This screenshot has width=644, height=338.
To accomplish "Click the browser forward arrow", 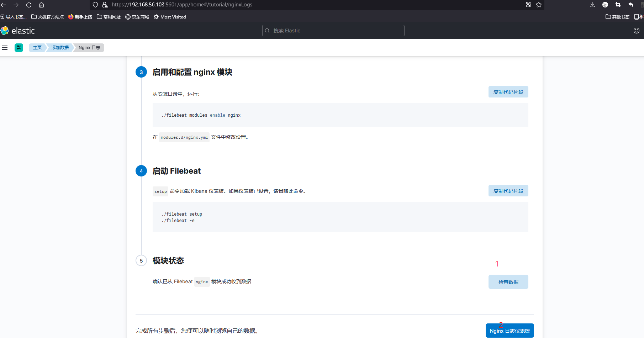I will pyautogui.click(x=16, y=5).
